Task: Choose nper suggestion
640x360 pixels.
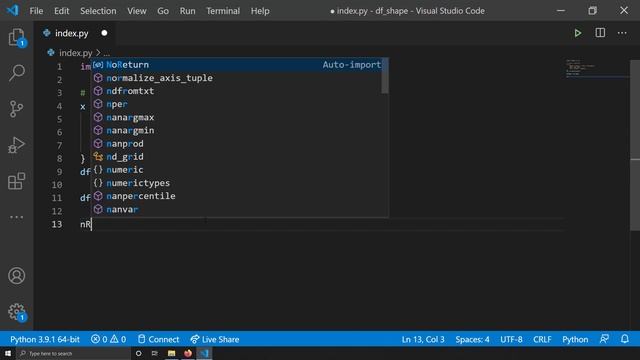Action: 237,104
